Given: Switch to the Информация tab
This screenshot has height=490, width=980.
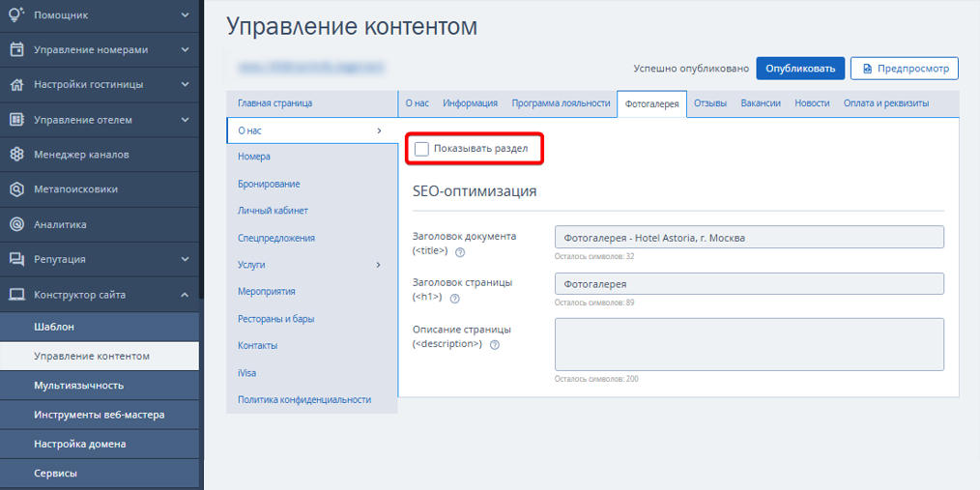Looking at the screenshot, I should pyautogui.click(x=470, y=103).
